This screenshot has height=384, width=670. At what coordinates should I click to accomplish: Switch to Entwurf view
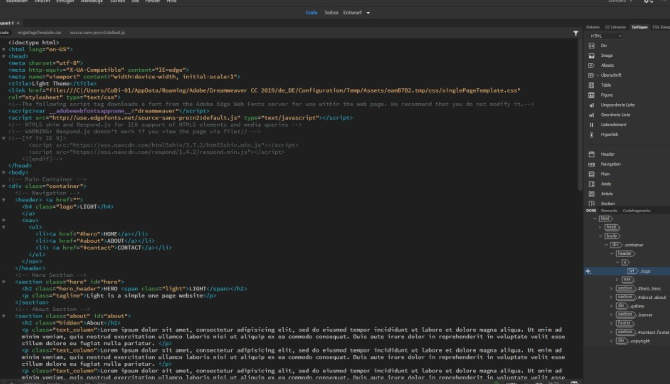352,13
